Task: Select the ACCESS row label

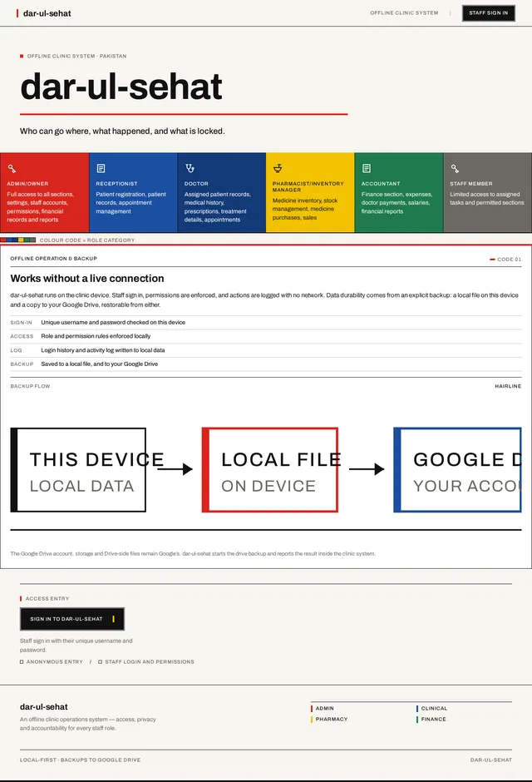Action: click(22, 337)
